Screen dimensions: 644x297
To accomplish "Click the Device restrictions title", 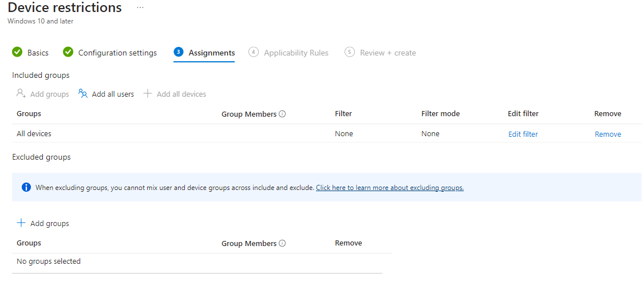I will [x=65, y=7].
